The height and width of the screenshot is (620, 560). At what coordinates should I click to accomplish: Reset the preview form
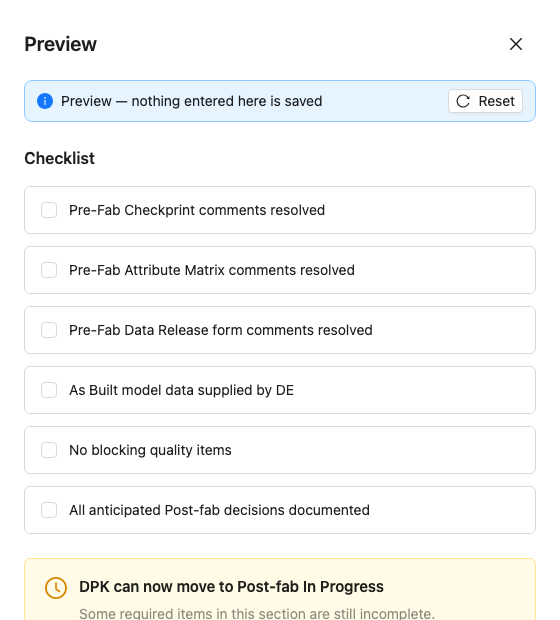485,101
